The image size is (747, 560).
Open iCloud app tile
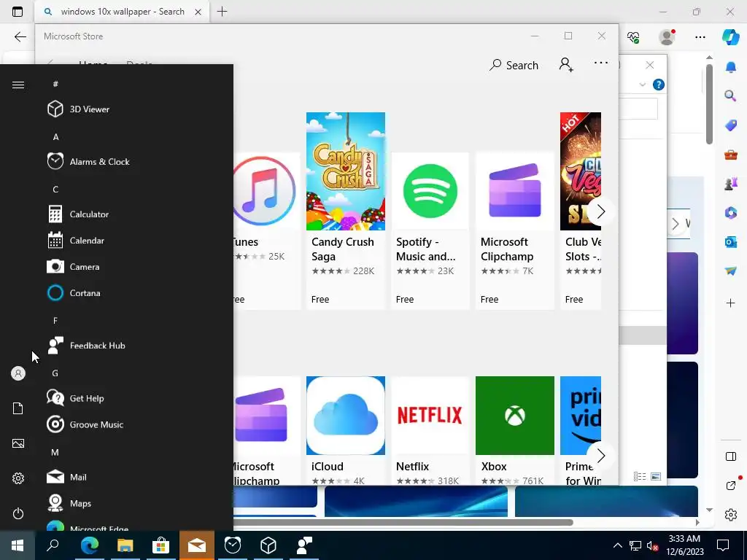(x=345, y=430)
